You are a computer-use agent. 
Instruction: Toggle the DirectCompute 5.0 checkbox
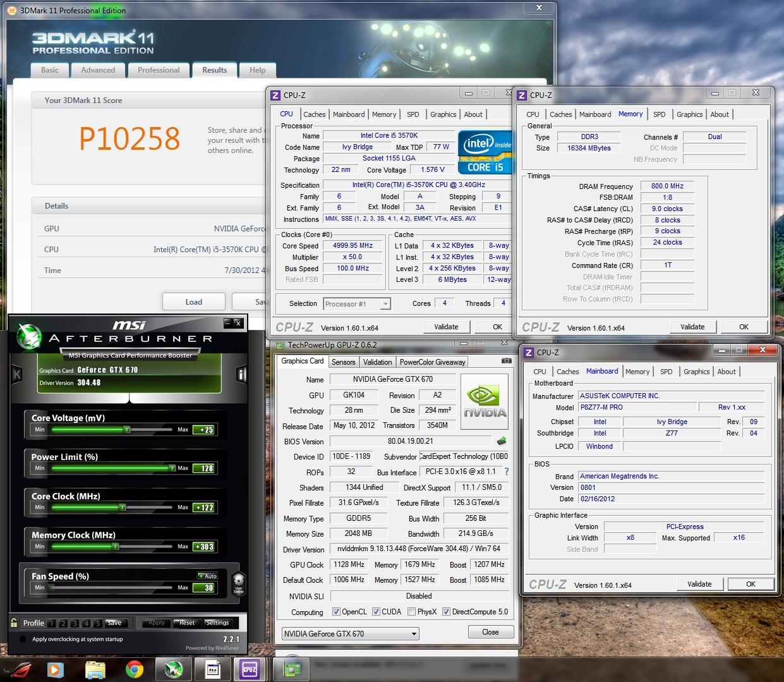[446, 612]
